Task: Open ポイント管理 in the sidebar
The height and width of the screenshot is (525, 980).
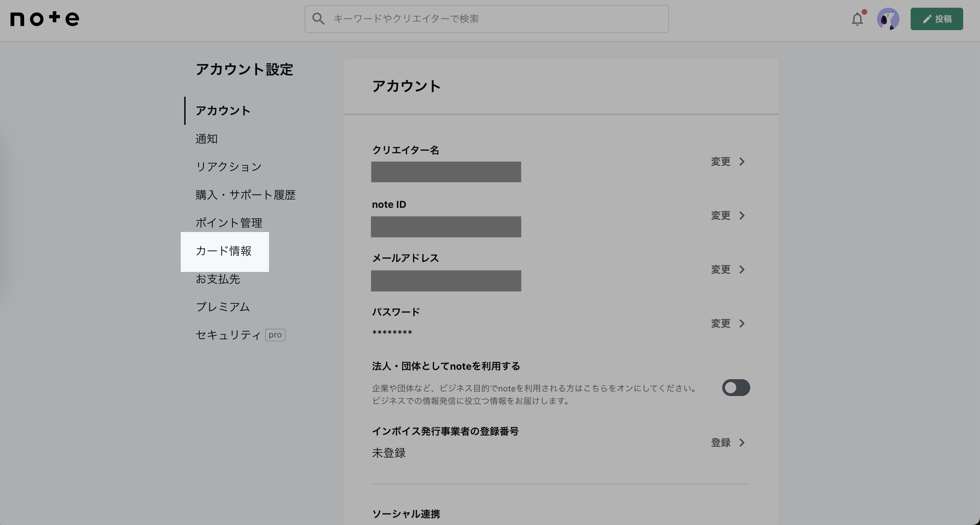Action: pos(229,223)
